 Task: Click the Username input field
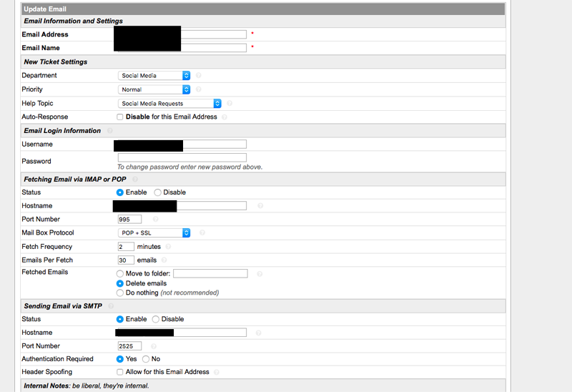pyautogui.click(x=182, y=144)
